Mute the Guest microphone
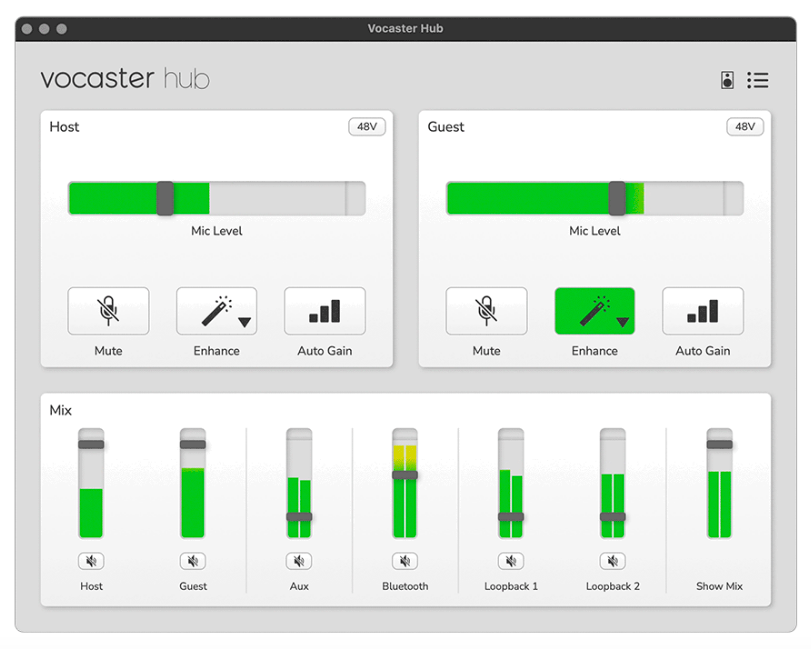The image size is (811, 649). [x=486, y=311]
